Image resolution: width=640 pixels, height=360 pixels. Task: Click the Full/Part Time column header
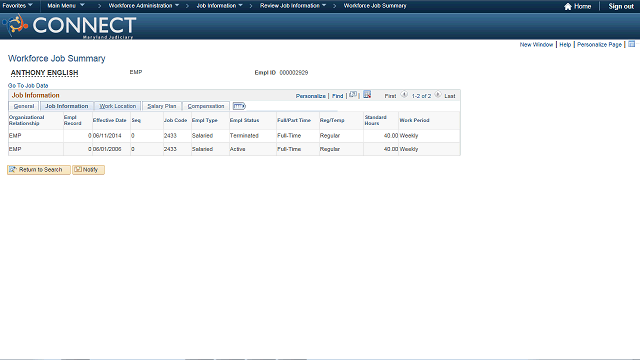(294, 120)
